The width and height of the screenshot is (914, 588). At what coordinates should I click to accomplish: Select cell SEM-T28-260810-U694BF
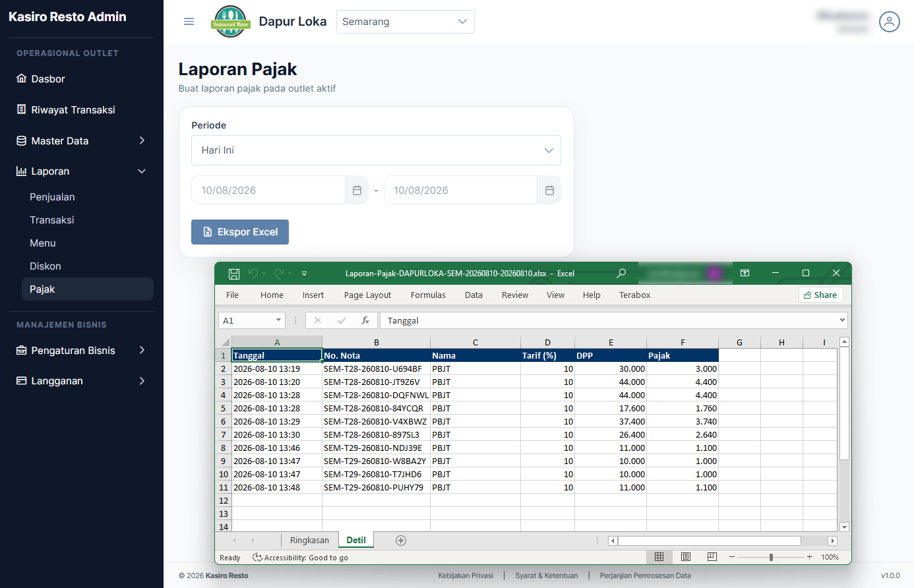click(376, 369)
